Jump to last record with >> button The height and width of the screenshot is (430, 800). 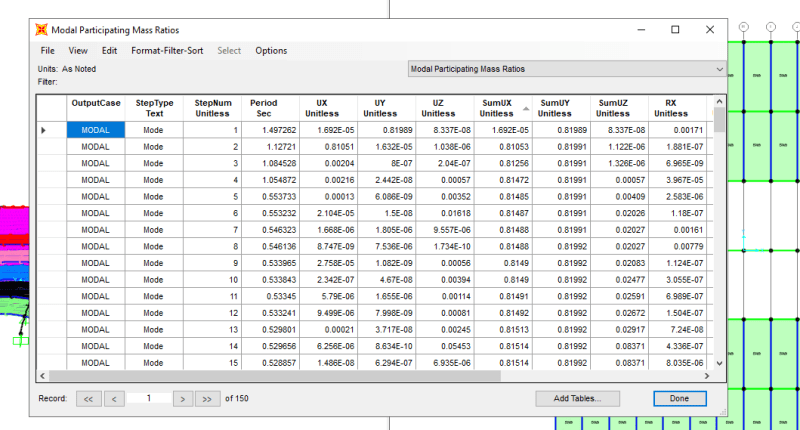pos(207,399)
